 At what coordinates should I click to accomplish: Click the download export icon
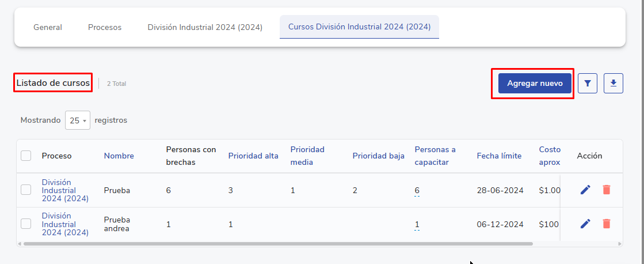point(613,84)
